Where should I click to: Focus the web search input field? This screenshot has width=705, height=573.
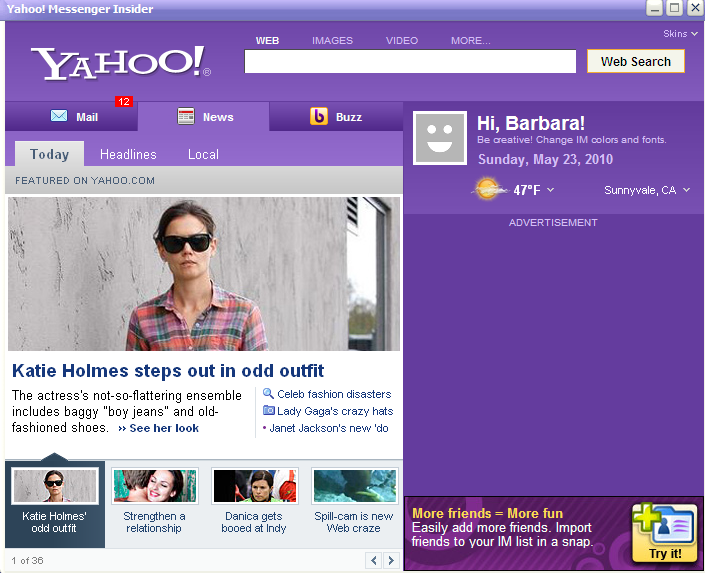(410, 61)
